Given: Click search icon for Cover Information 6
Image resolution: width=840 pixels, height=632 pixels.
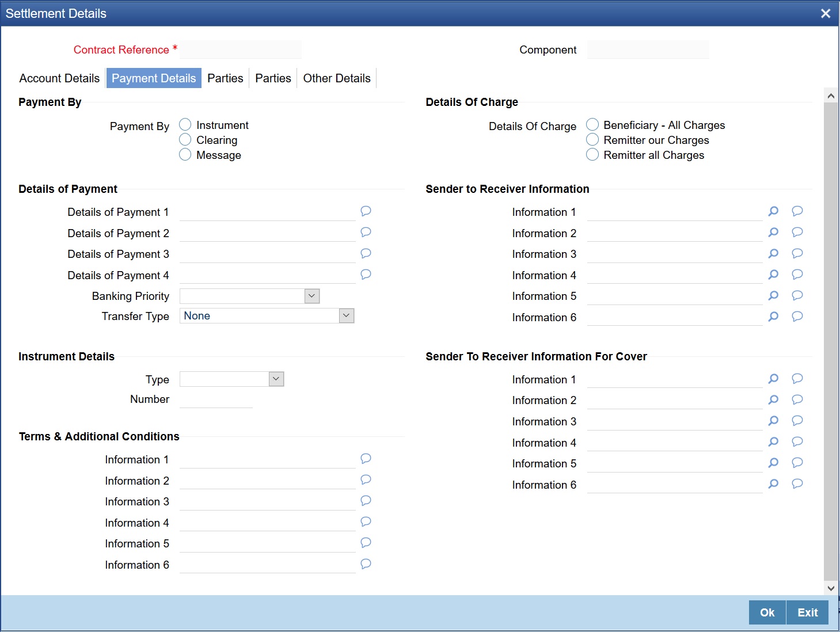Looking at the screenshot, I should tap(773, 483).
